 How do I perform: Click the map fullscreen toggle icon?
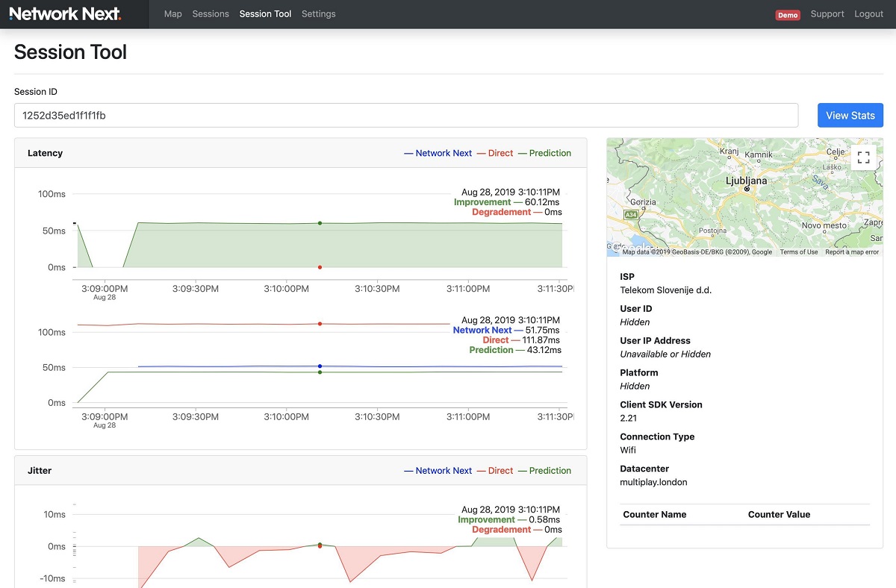click(x=863, y=157)
